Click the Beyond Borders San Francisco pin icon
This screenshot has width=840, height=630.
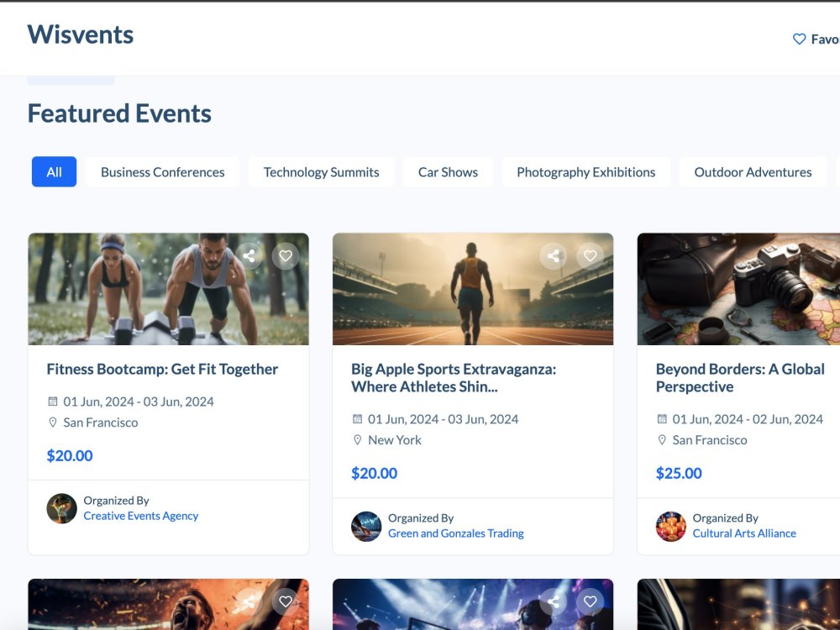(662, 440)
